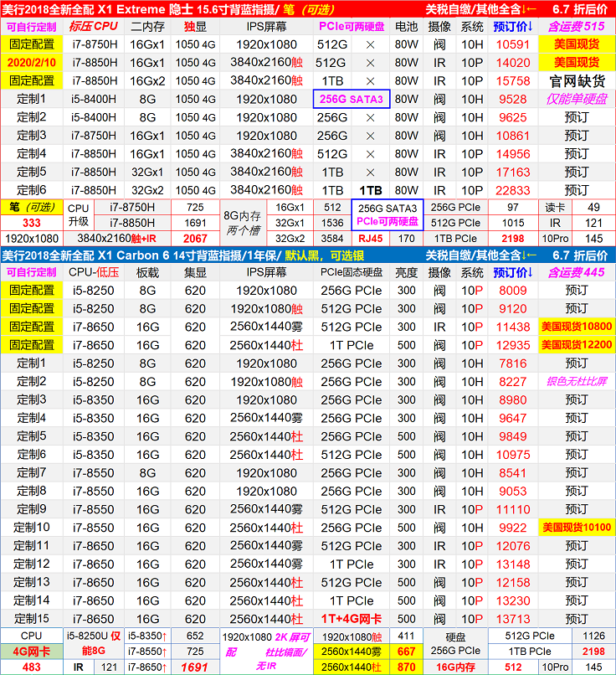Screen dimensions: 616x675
Task: Click the yellow 美国现货12200 cell
Action: pos(576,346)
